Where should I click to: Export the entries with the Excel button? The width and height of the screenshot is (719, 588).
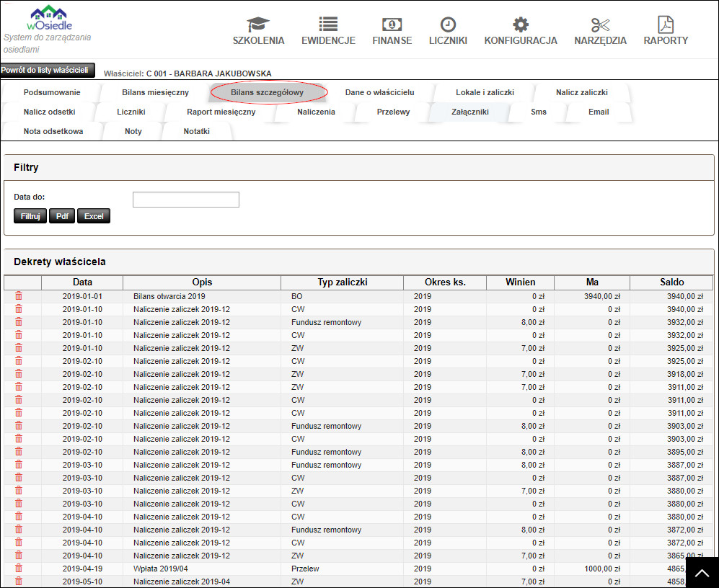coord(94,216)
